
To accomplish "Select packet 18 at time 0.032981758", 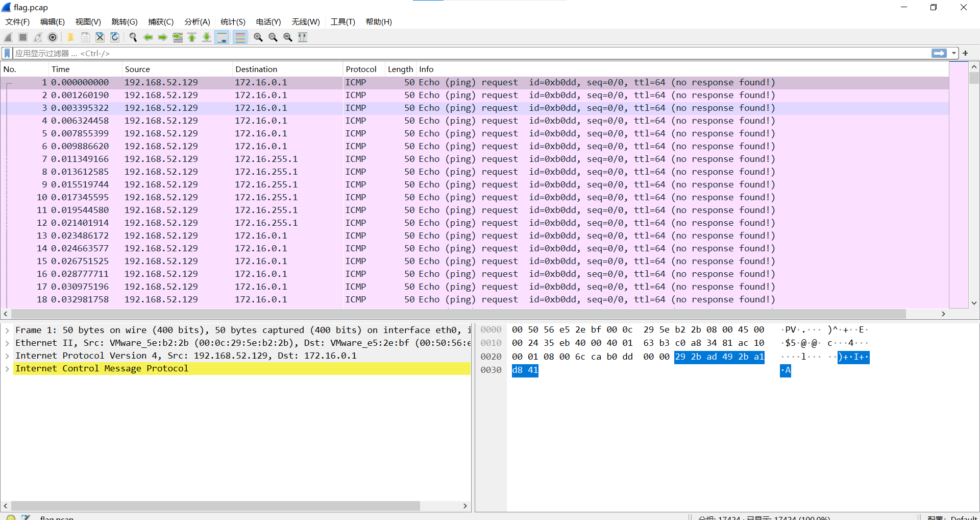I will [x=475, y=299].
